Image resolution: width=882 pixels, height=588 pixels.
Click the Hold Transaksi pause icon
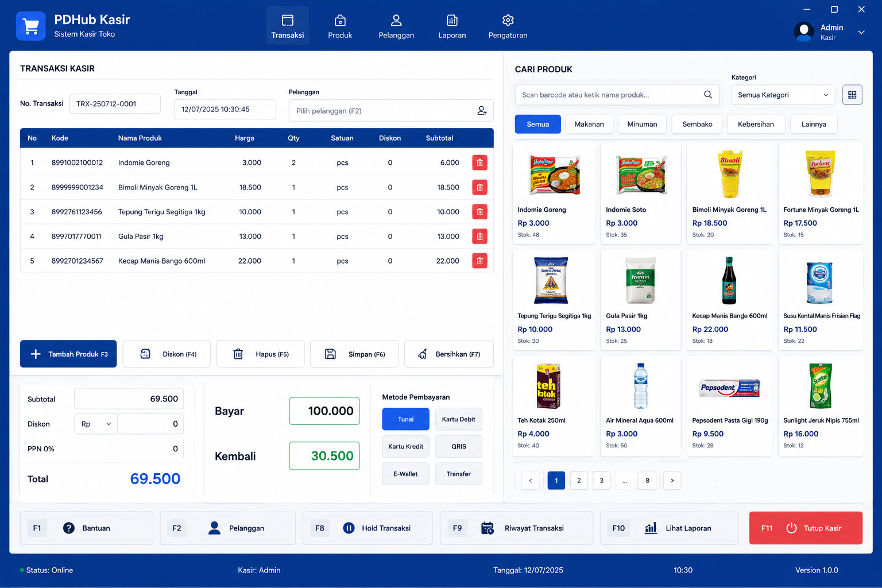349,528
